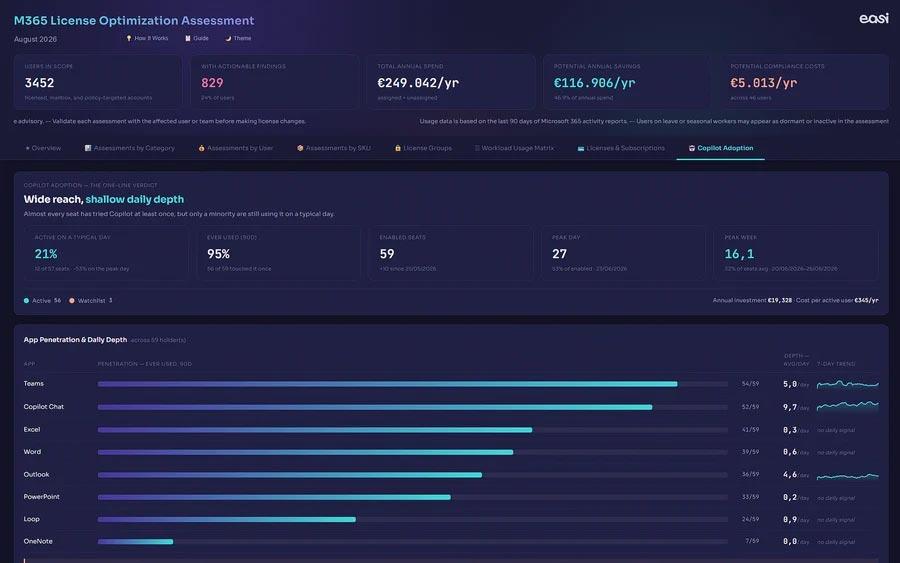This screenshot has height=563, width=900.
Task: Click the 'Cost per active user €345/yr' text
Action: (x=837, y=301)
